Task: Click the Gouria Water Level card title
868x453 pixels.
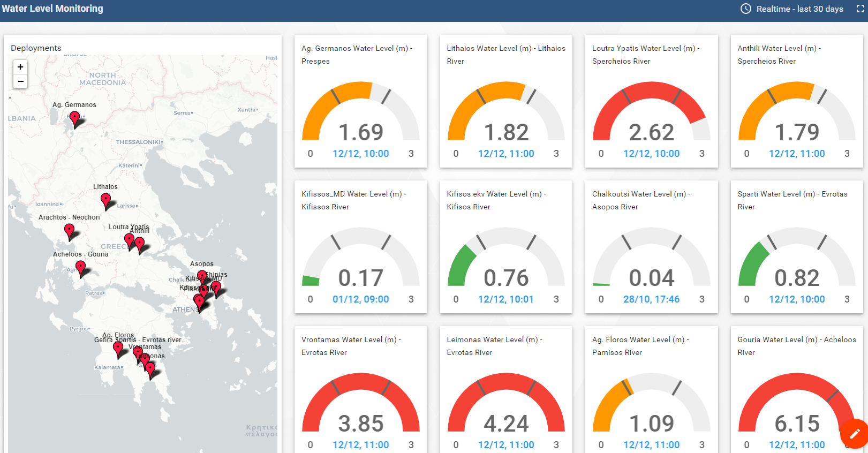Action: (797, 346)
